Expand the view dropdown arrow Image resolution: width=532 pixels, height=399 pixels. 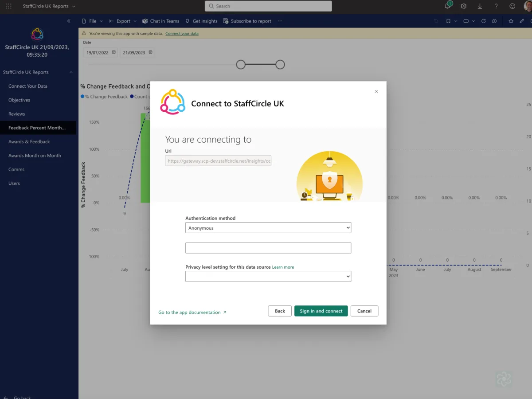click(473, 21)
